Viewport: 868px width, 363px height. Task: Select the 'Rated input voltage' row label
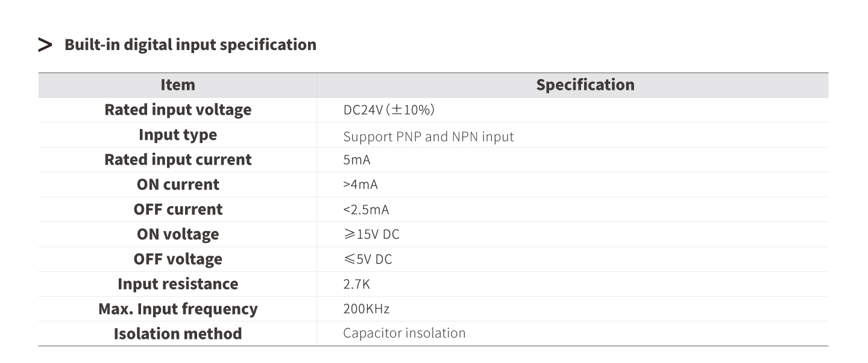point(178,110)
